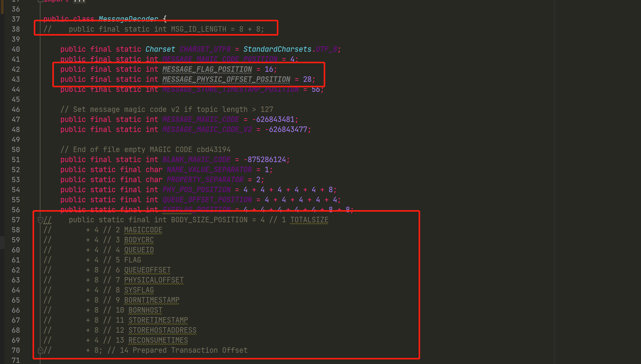The image size is (641, 364).
Task: Click the MESSAGE_MAGIC_CODE constant on line 47
Action: [x=201, y=120]
